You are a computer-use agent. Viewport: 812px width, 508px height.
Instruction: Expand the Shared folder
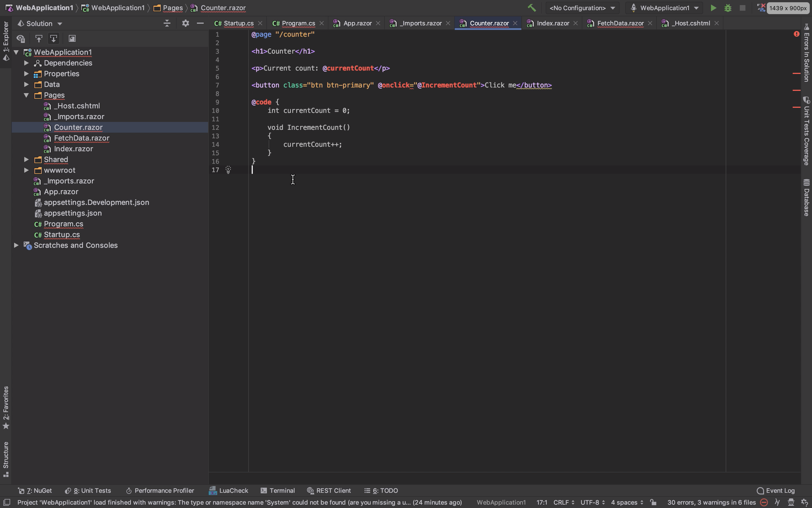point(26,159)
